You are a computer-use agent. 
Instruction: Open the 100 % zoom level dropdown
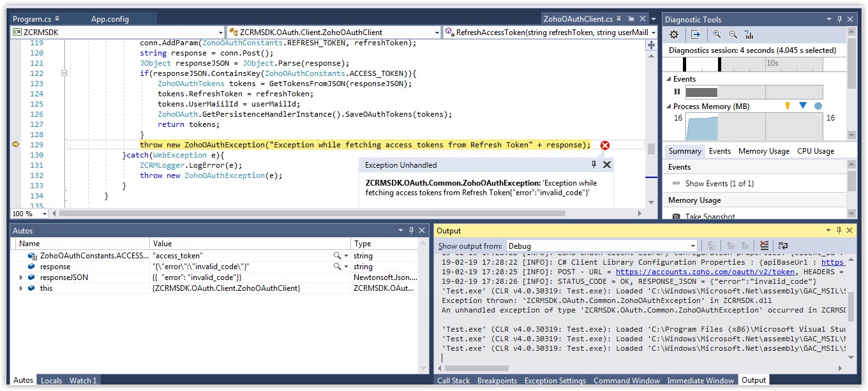(45, 214)
